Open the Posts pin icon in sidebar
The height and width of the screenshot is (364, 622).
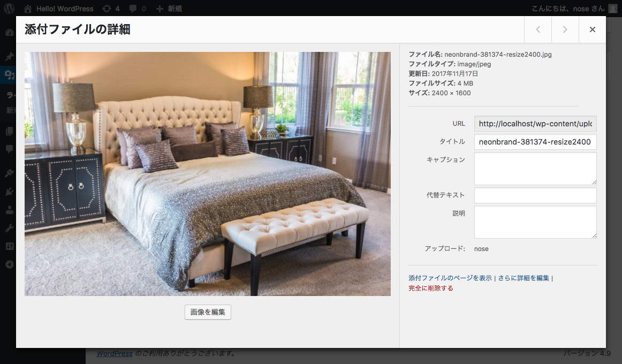[10, 56]
